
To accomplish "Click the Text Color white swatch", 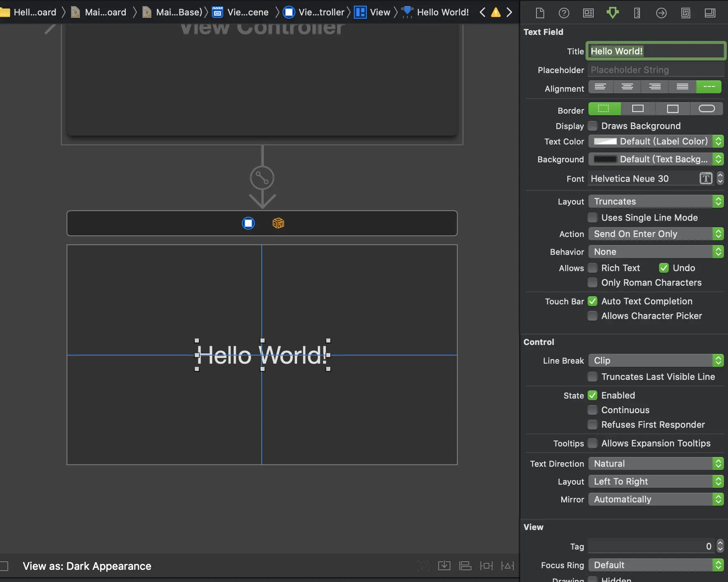I will click(x=605, y=141).
